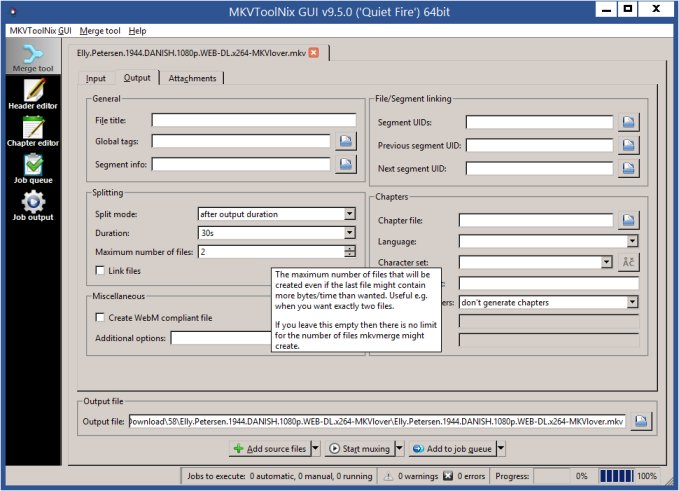Open the Chapter editor tool
Viewport: 679px width, 491px height.
coord(33,133)
